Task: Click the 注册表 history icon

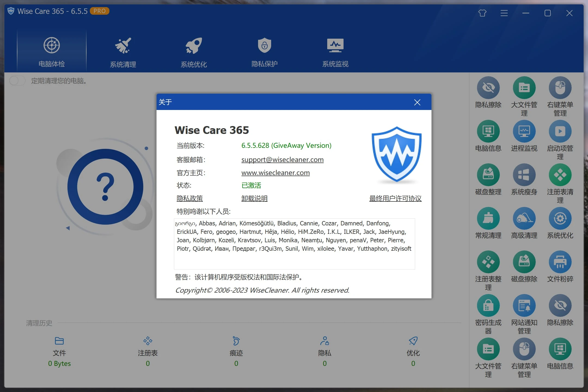Action: pos(148,341)
